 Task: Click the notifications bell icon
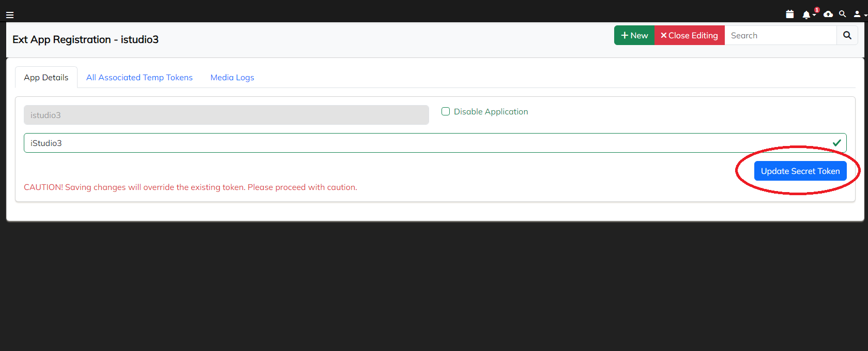tap(806, 15)
